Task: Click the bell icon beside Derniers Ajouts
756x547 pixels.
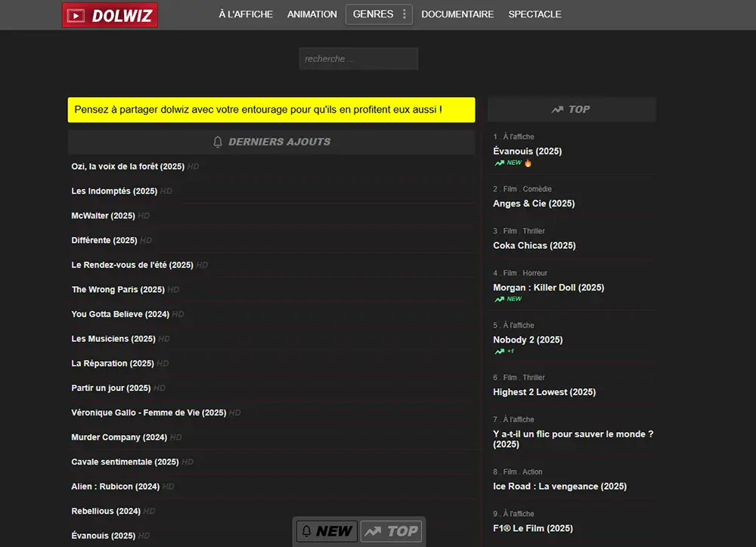Action: [x=218, y=141]
